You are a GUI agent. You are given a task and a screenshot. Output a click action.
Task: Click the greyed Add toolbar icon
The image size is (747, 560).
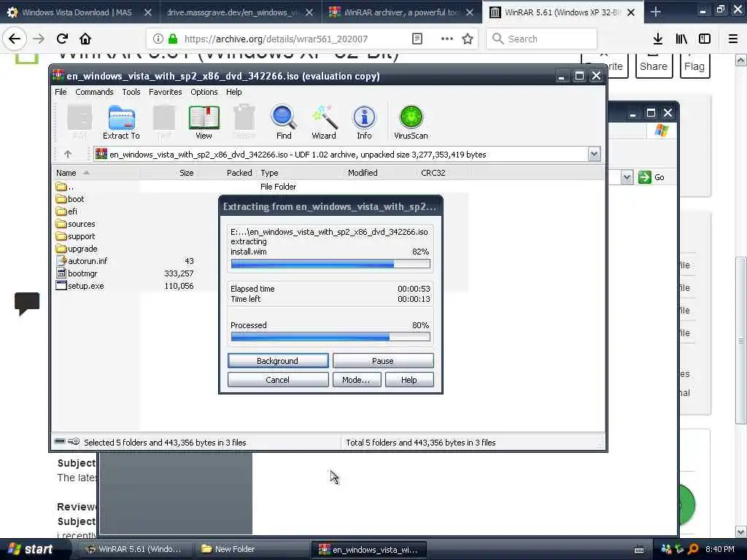pos(80,122)
